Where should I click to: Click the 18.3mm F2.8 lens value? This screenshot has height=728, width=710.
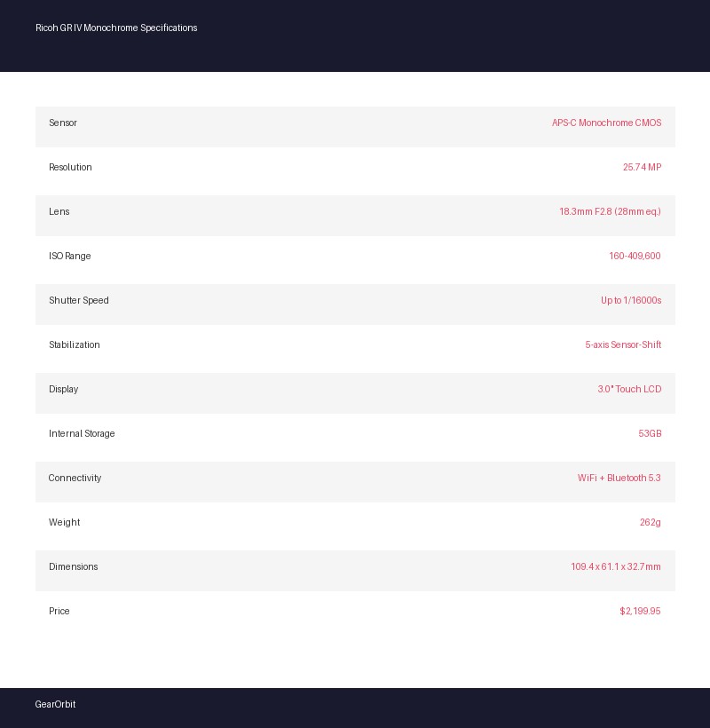click(610, 212)
